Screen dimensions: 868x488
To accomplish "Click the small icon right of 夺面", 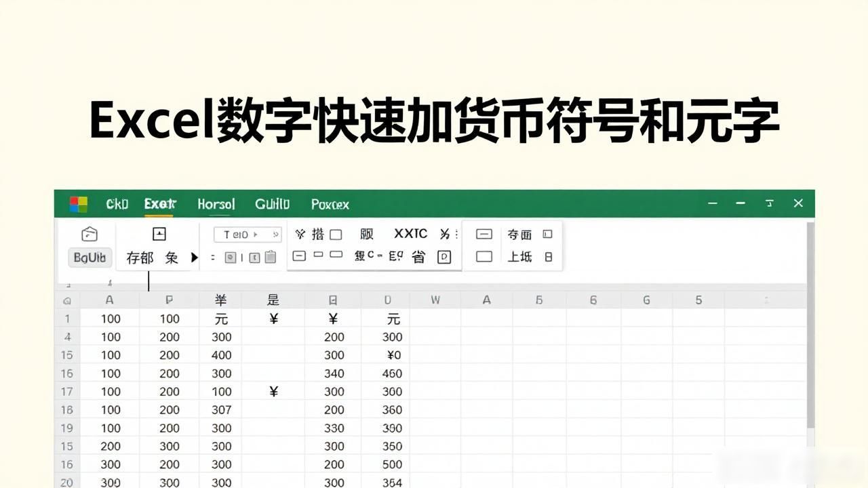I will 548,235.
